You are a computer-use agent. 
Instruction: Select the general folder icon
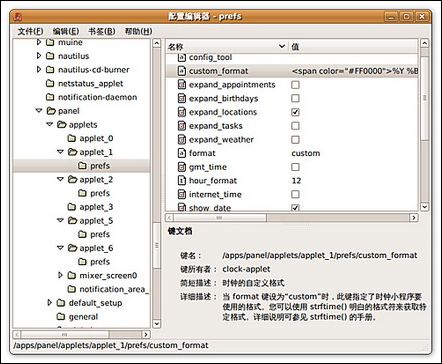click(x=61, y=316)
